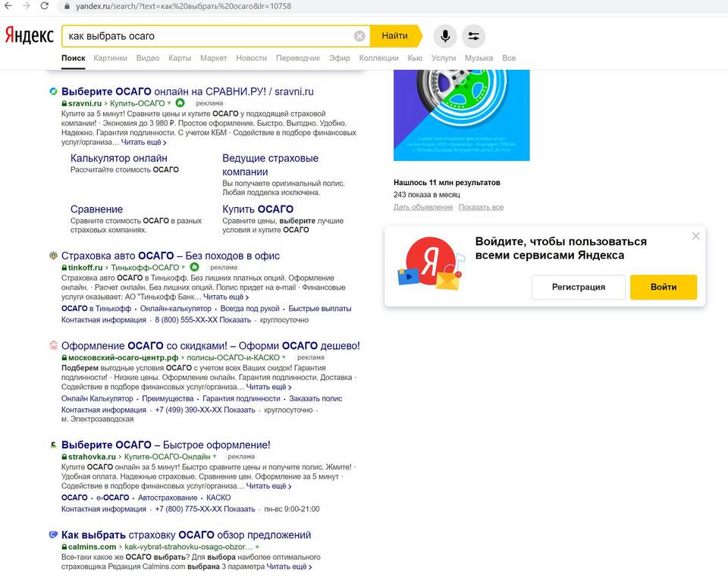Click the Tinkoff favicon beside the Страховка авто result
The image size is (728, 578).
click(53, 256)
